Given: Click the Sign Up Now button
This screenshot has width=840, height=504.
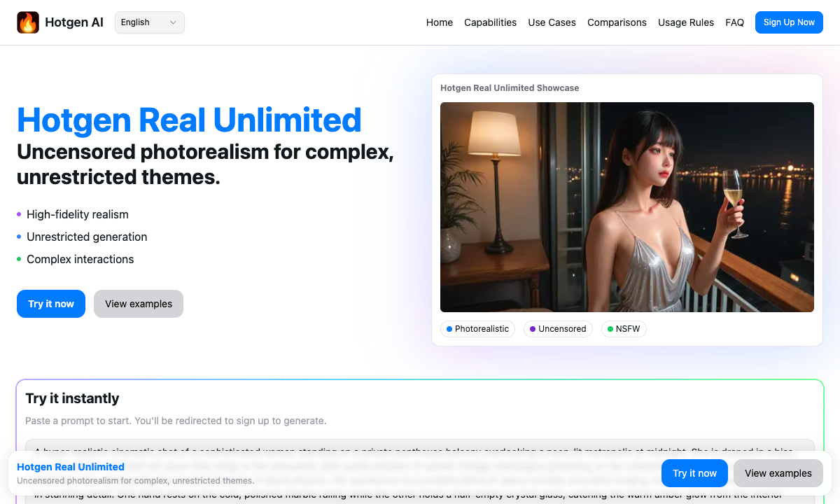Looking at the screenshot, I should coord(789,22).
